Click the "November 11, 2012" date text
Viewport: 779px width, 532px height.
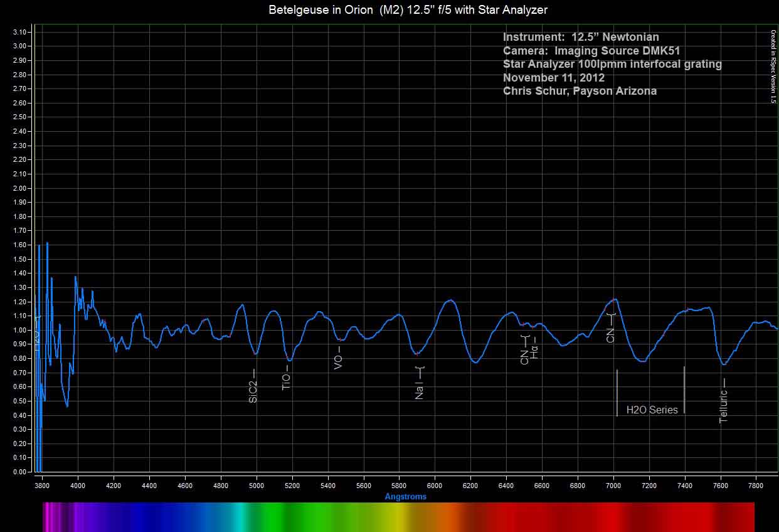[x=554, y=78]
